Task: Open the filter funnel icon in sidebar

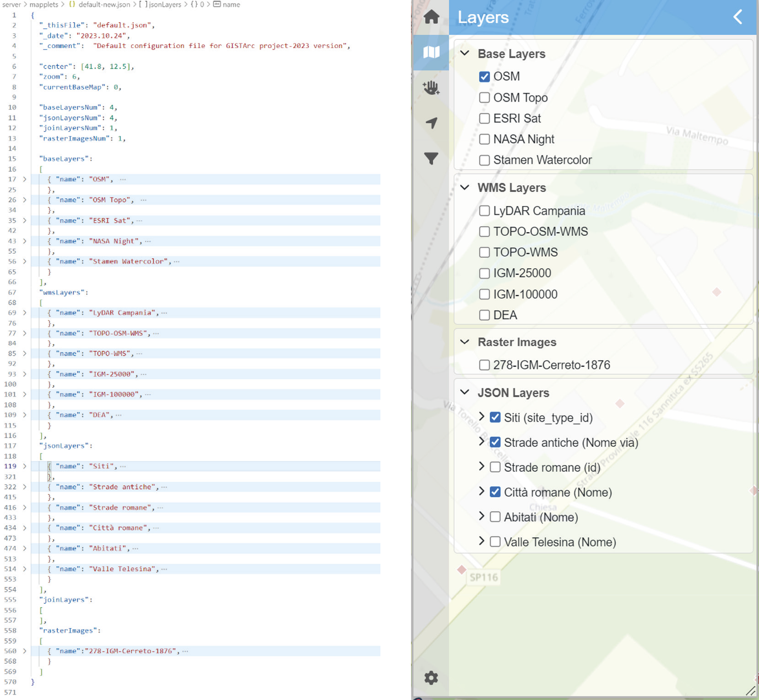Action: (x=431, y=158)
